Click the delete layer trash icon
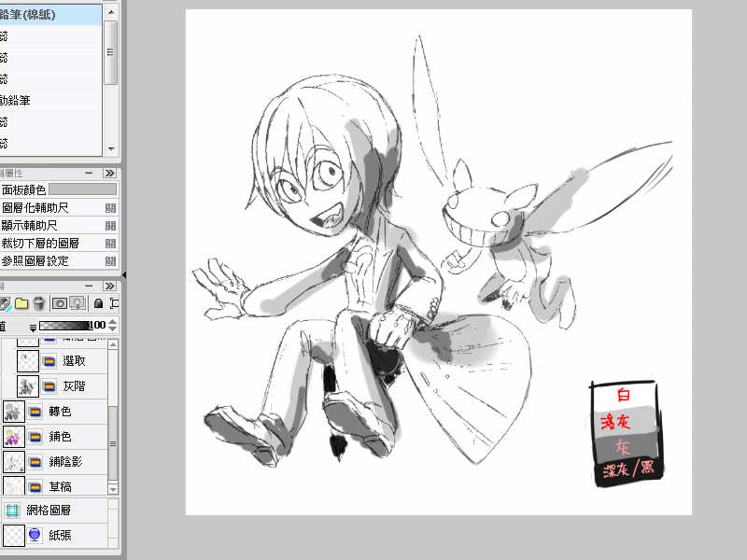Viewport: 747px width, 560px height. click(x=38, y=303)
